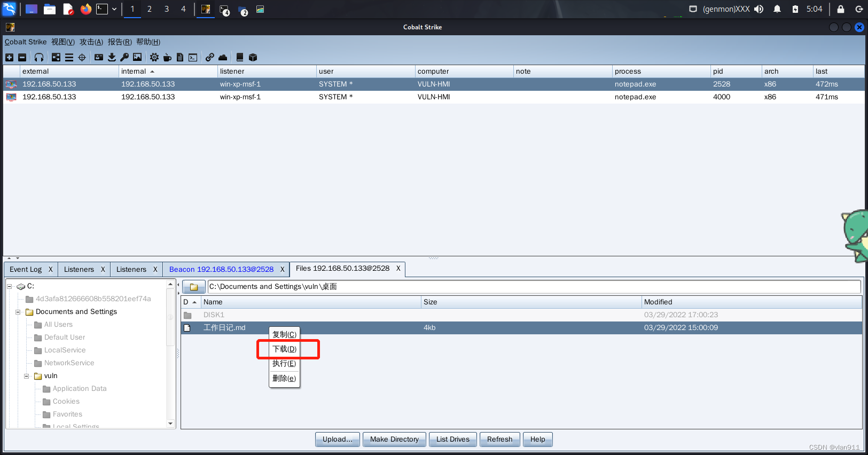
Task: Click the tree scrollbar up arrow
Action: pos(170,284)
